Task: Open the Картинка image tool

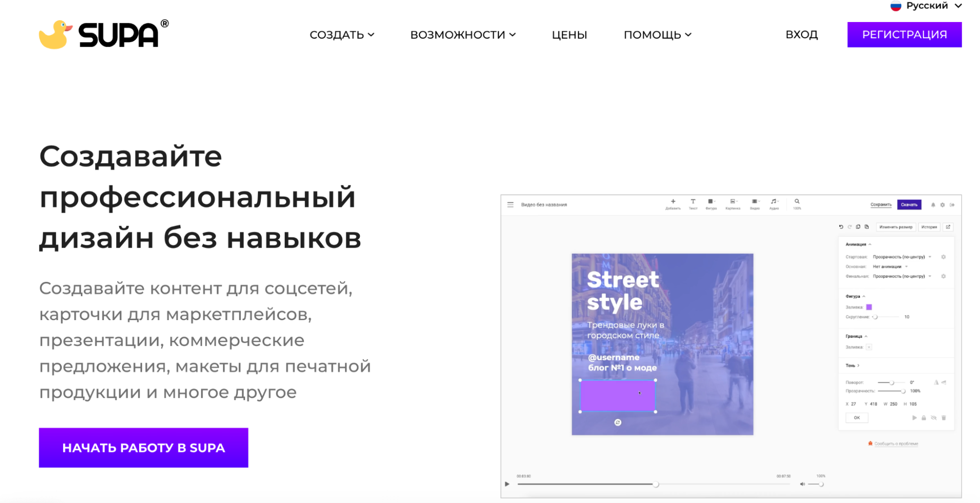Action: [x=733, y=204]
